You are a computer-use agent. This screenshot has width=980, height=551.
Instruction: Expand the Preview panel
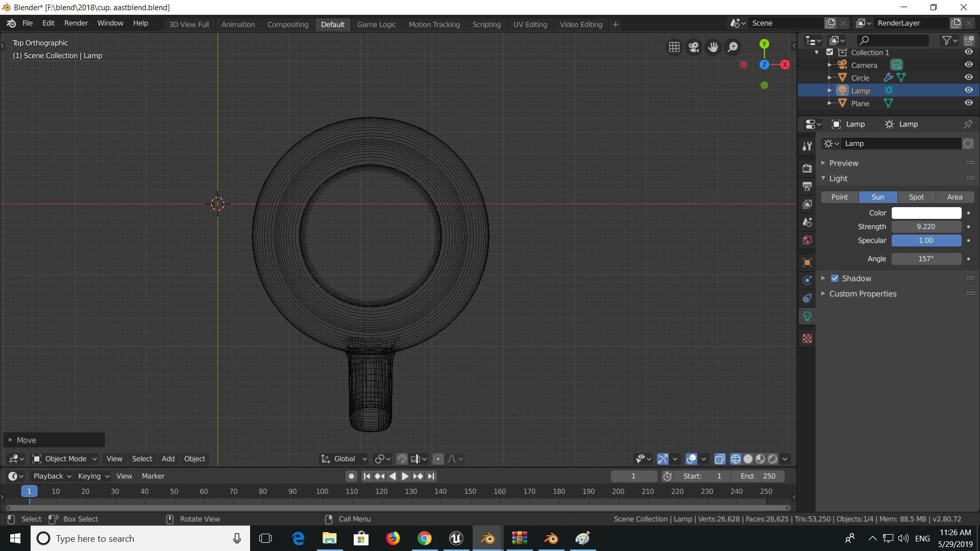[843, 163]
